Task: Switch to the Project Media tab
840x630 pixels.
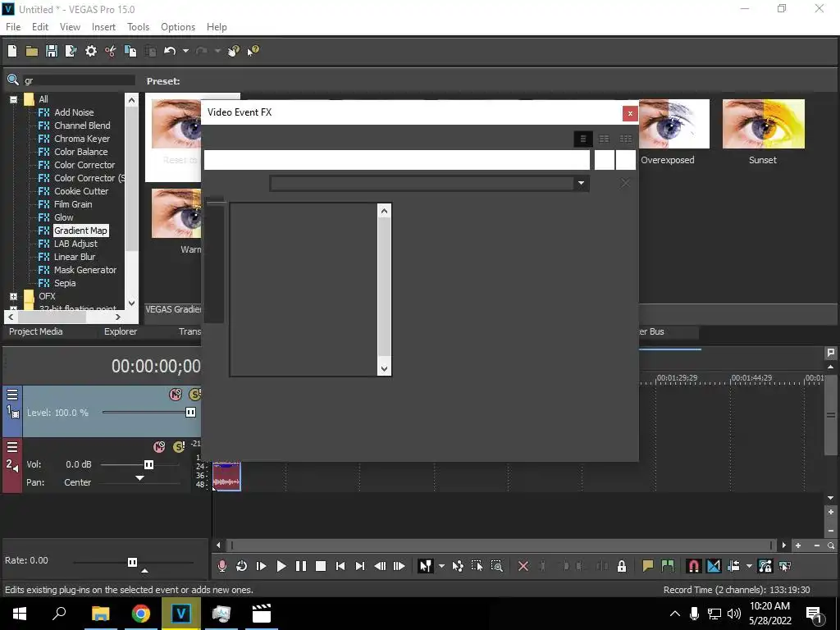Action: pos(36,331)
